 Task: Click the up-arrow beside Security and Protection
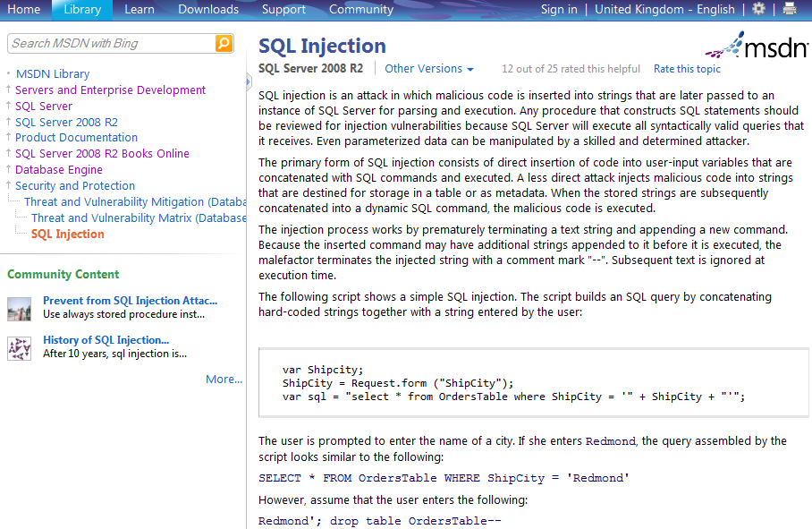pyautogui.click(x=8, y=185)
